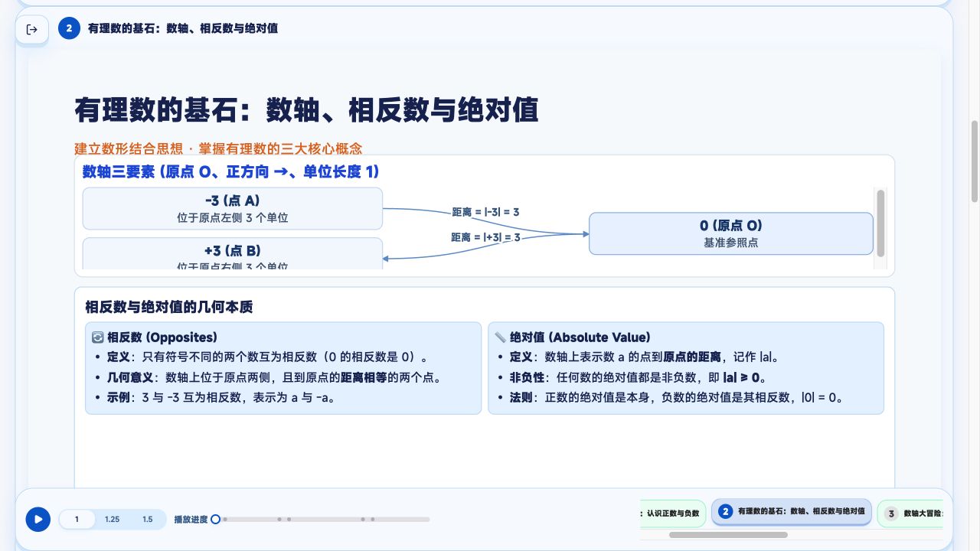This screenshot has width=980, height=551.
Task: Click the -3 (点 A) node
Action: click(233, 208)
